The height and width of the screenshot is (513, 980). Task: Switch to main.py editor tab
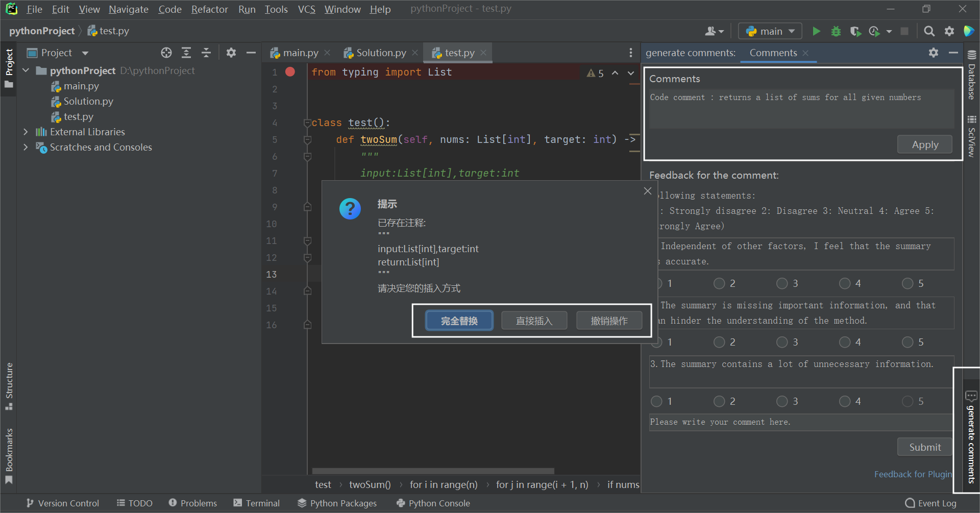tap(301, 53)
